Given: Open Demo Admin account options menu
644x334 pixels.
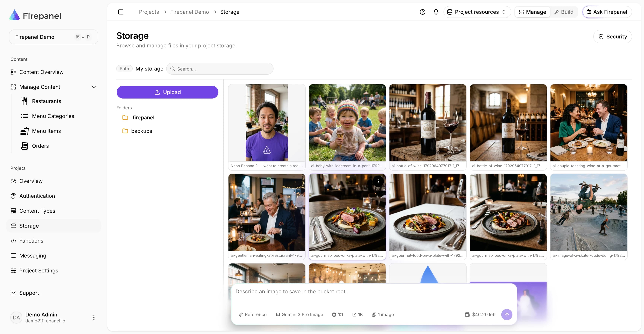Looking at the screenshot, I should point(94,317).
